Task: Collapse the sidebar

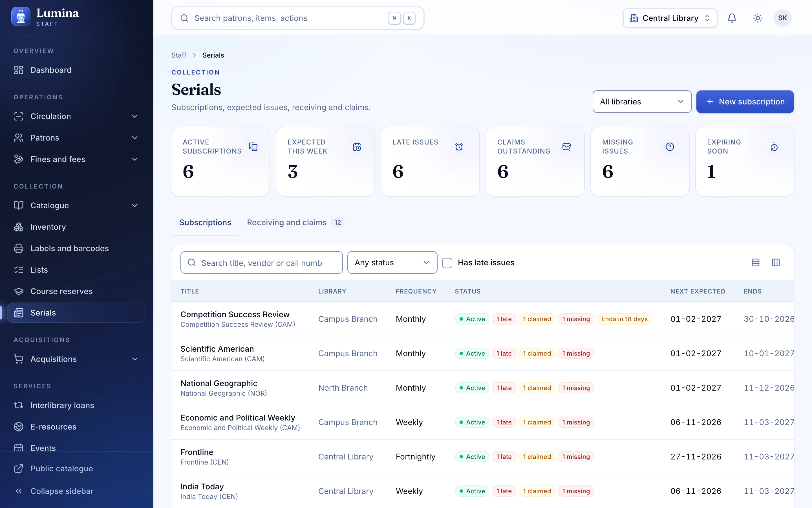Action: (x=76, y=491)
